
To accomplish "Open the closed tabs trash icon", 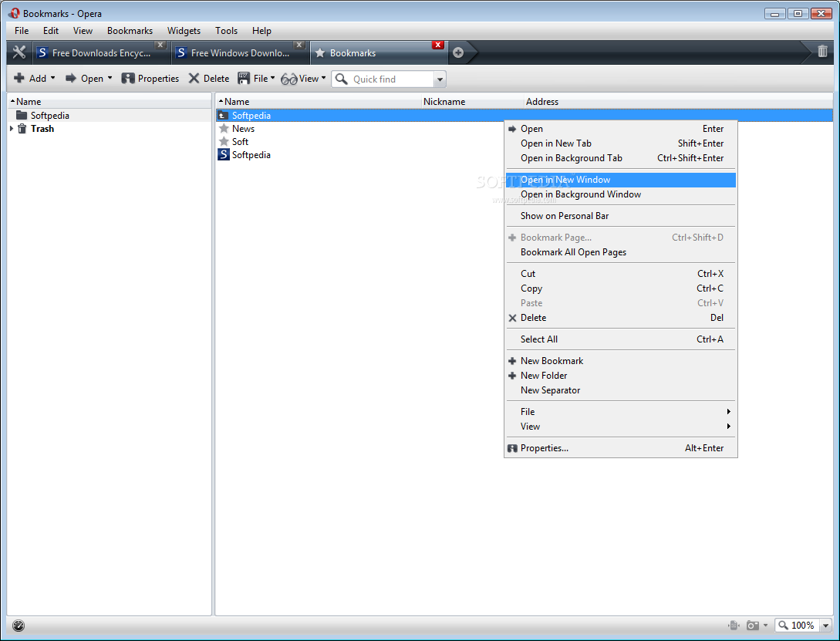I will (822, 52).
